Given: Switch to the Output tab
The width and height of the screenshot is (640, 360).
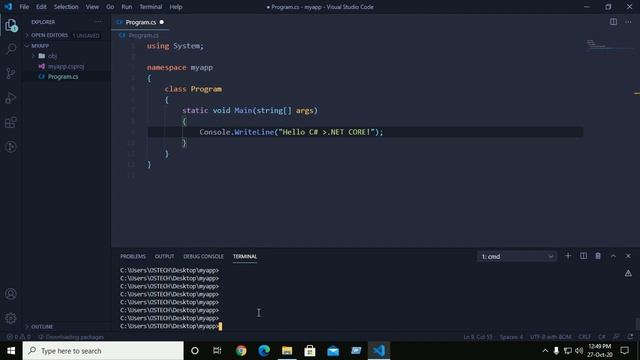Looking at the screenshot, I should (x=164, y=256).
